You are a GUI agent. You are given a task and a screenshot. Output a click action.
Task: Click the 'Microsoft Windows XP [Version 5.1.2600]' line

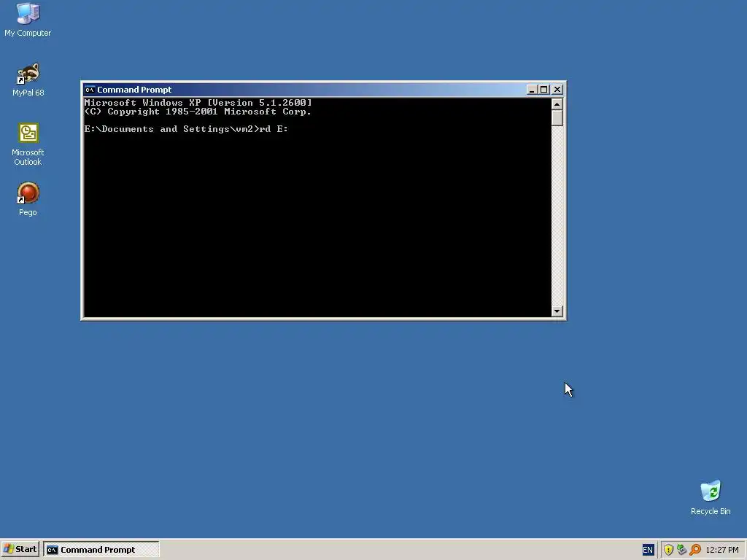coord(198,102)
